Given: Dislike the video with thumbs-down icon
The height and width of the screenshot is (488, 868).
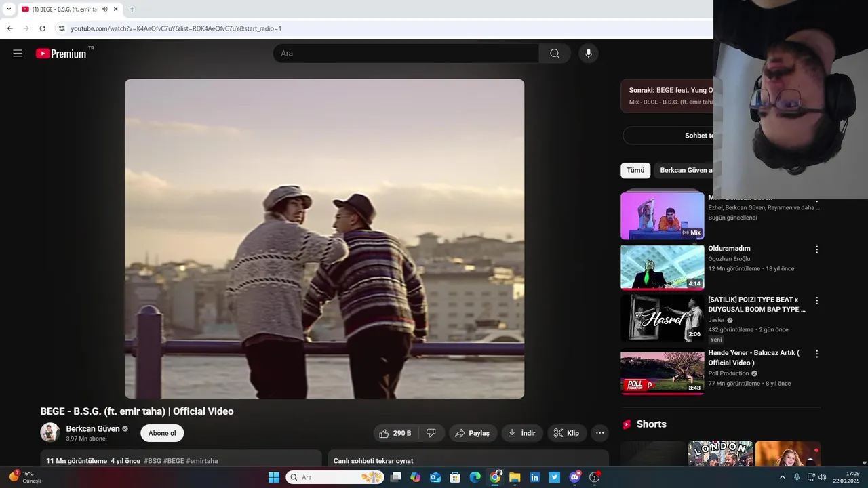Looking at the screenshot, I should (431, 433).
